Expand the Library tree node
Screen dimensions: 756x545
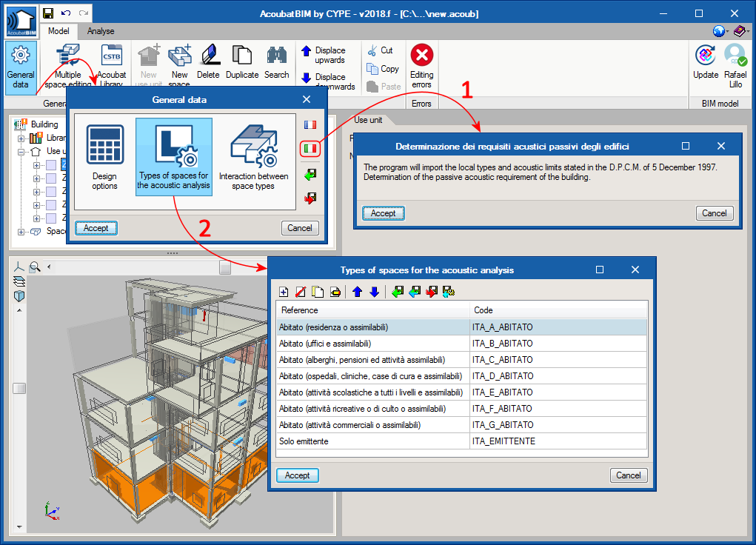[x=21, y=138]
